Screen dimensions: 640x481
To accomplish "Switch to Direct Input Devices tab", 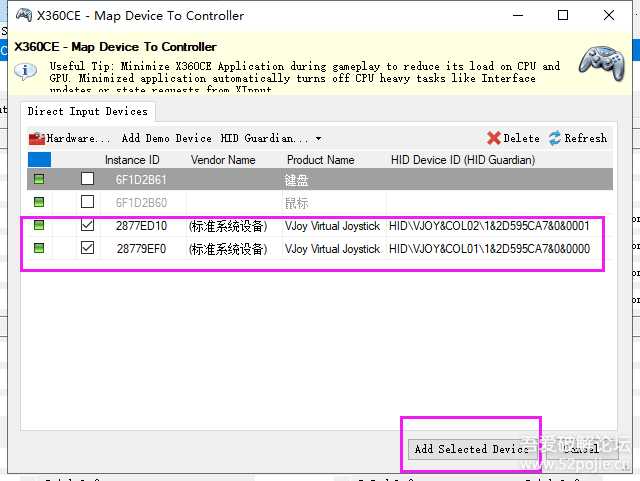I will (x=87, y=111).
